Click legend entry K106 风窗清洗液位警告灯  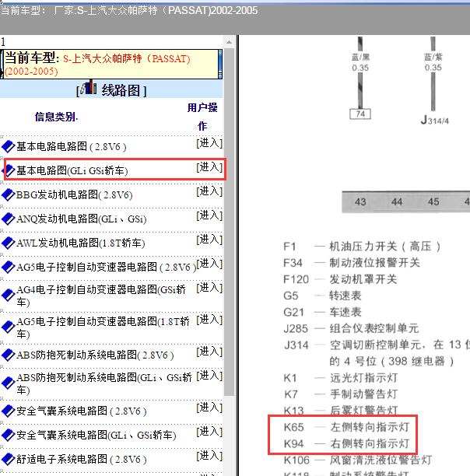coord(358,460)
